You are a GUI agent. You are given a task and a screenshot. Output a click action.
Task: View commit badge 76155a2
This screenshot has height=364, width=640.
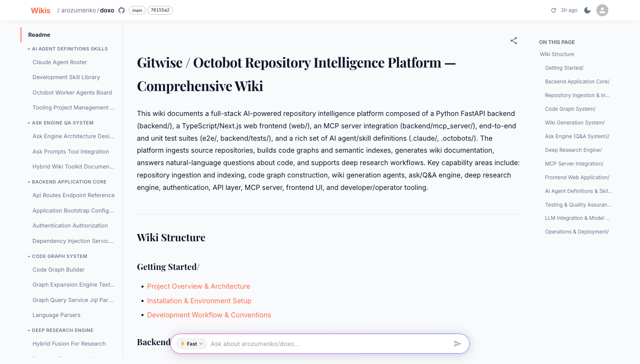click(160, 10)
